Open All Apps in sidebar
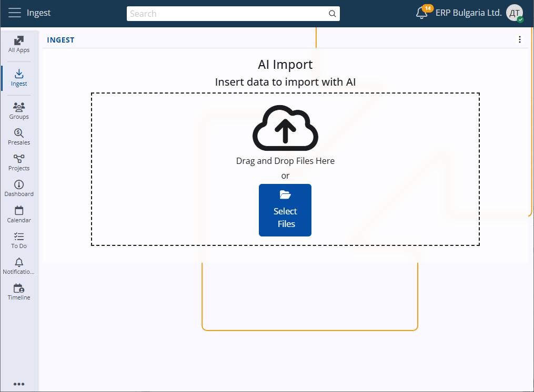534x392 pixels. point(19,44)
